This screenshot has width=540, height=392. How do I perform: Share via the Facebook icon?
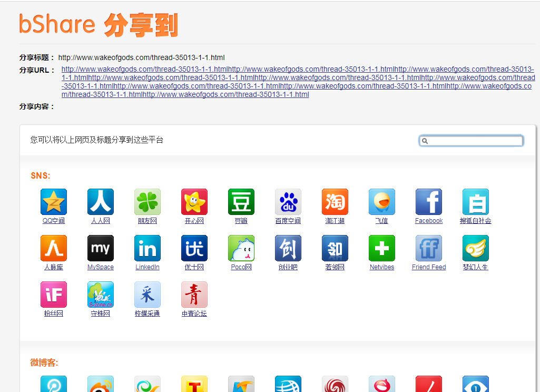coord(429,202)
